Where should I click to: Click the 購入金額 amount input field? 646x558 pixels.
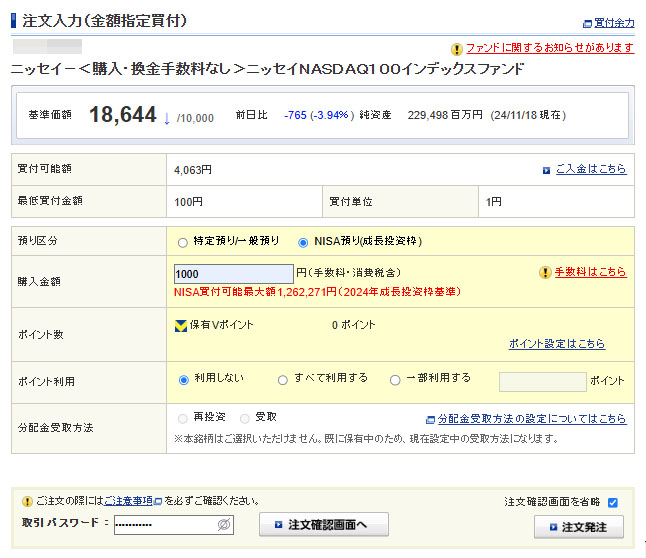(x=233, y=274)
